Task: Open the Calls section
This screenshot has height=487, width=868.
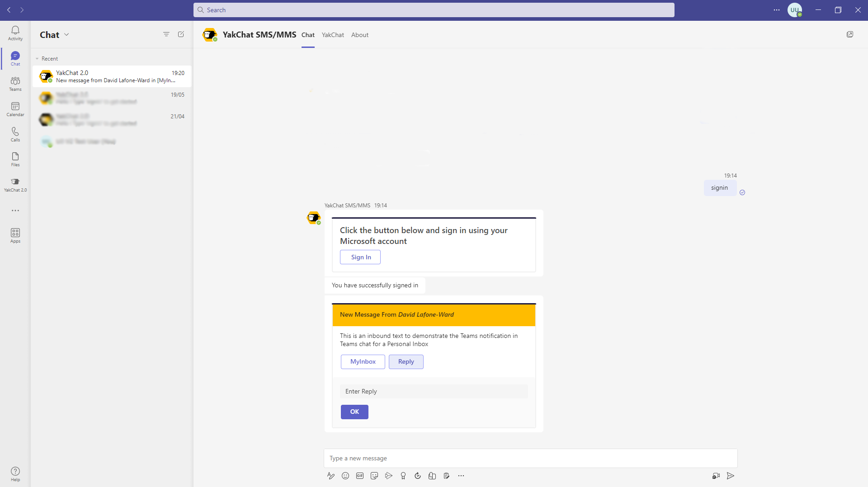Action: [15, 134]
